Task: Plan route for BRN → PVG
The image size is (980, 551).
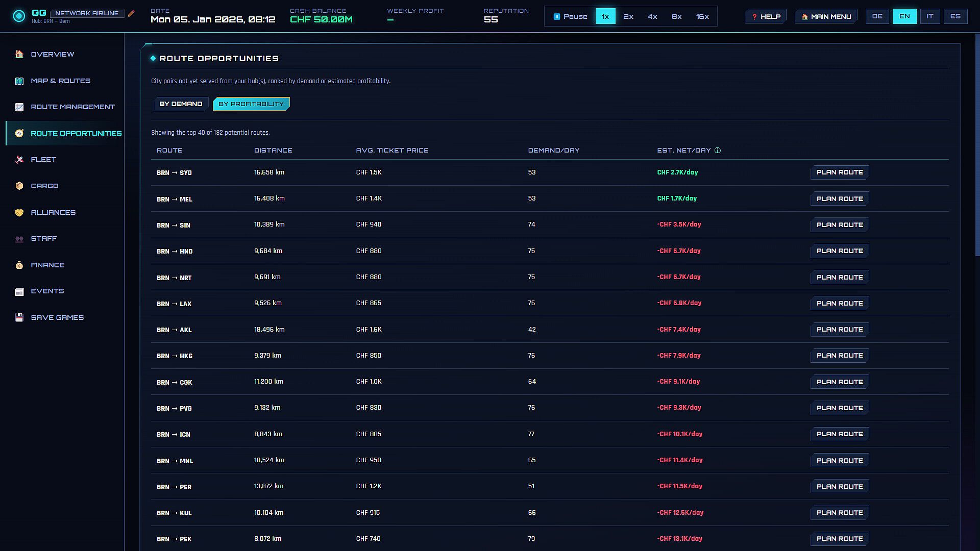Action: coord(840,408)
